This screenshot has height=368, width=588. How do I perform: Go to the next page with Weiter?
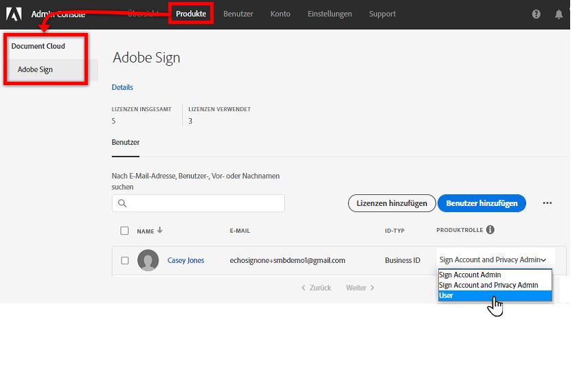coord(360,288)
